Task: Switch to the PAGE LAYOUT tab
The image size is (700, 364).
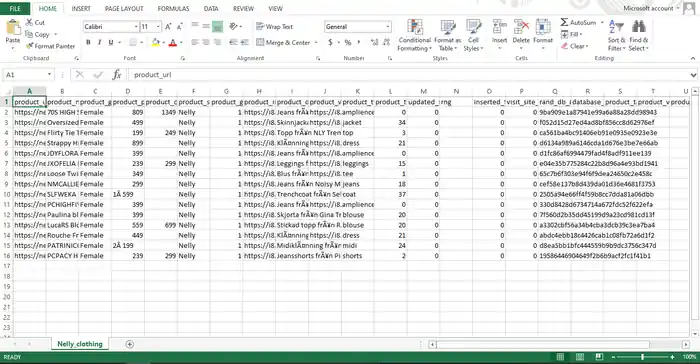Action: (x=124, y=8)
